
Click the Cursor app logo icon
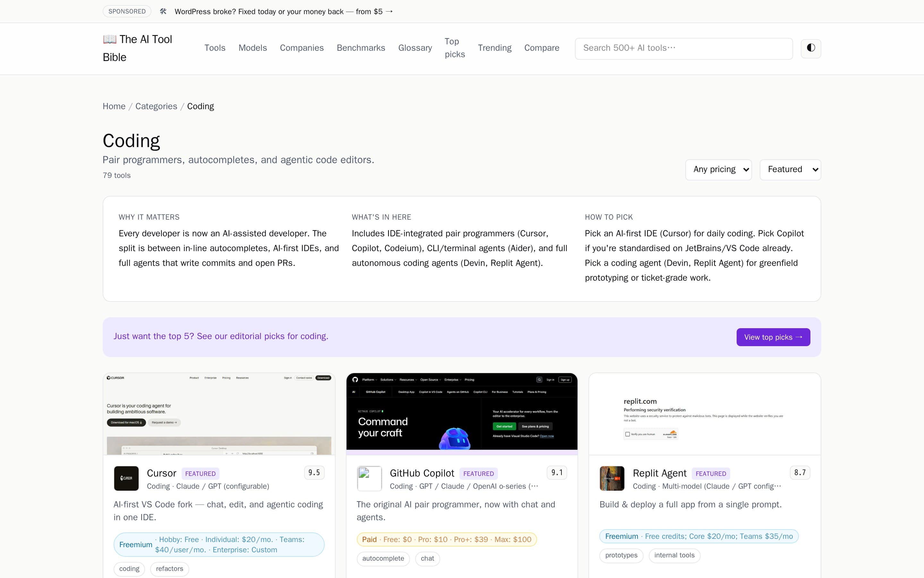(x=126, y=478)
